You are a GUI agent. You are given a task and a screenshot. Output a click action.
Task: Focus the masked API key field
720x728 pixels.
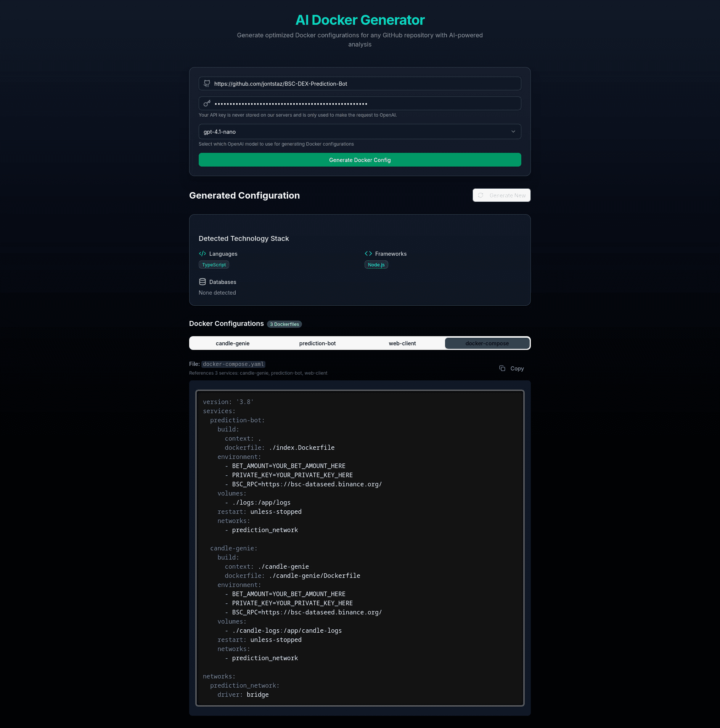(x=360, y=103)
